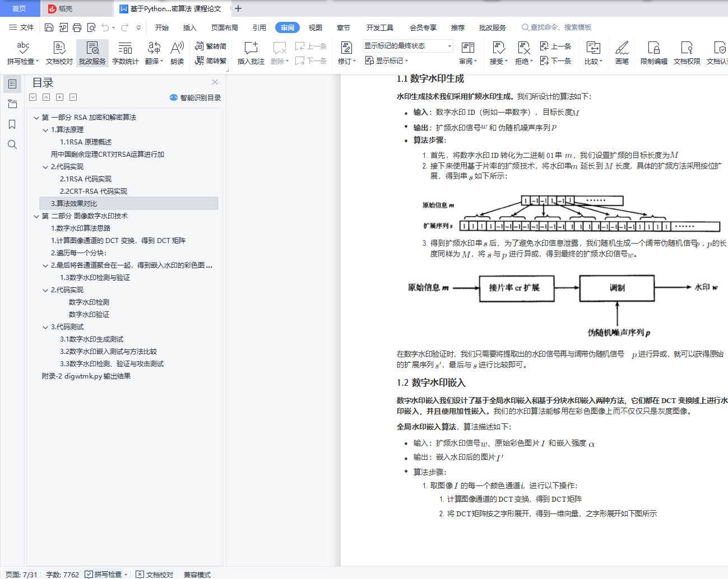Collapse all outline levels minus icon
Viewport: 728px width, 579px height.
tap(73, 97)
